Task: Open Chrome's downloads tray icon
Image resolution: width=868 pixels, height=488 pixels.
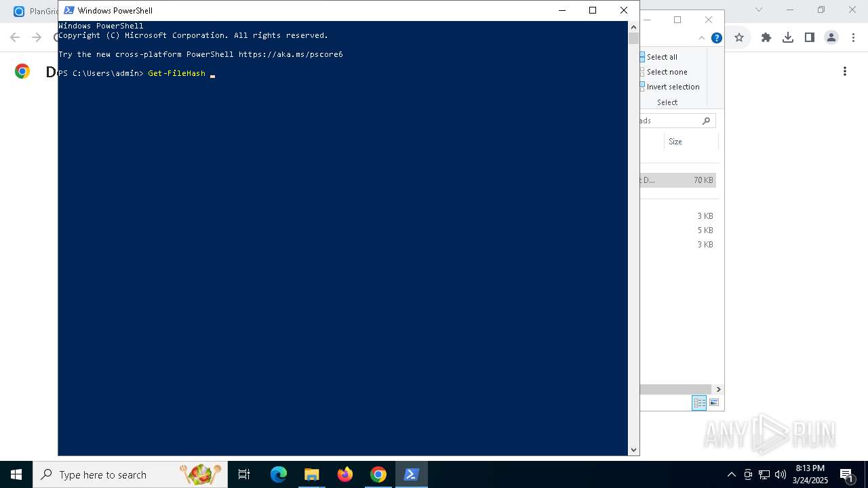Action: click(788, 37)
